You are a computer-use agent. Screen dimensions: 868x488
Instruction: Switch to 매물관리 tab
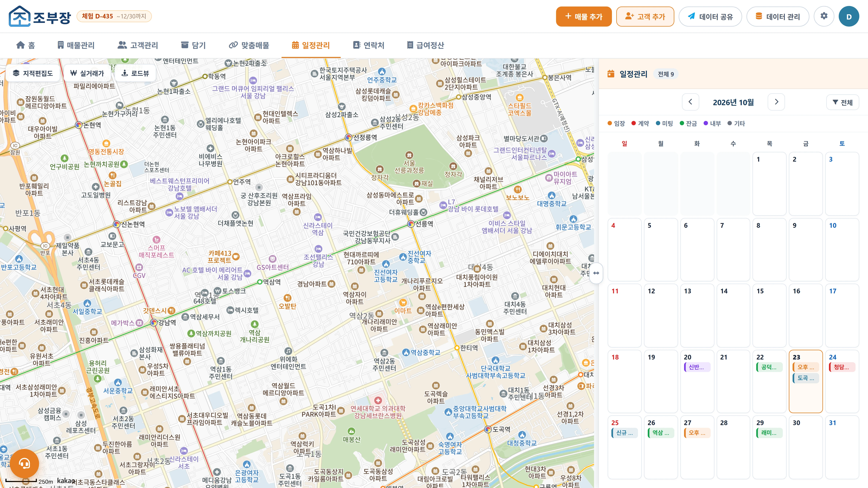pyautogui.click(x=76, y=45)
